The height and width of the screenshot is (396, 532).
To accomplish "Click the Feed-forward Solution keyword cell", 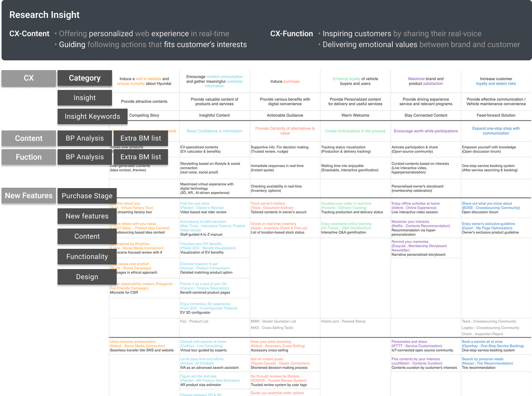I will (496, 115).
